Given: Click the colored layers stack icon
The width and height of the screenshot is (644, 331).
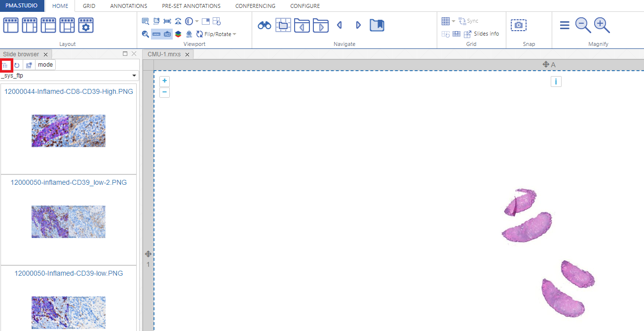Looking at the screenshot, I should pos(178,34).
